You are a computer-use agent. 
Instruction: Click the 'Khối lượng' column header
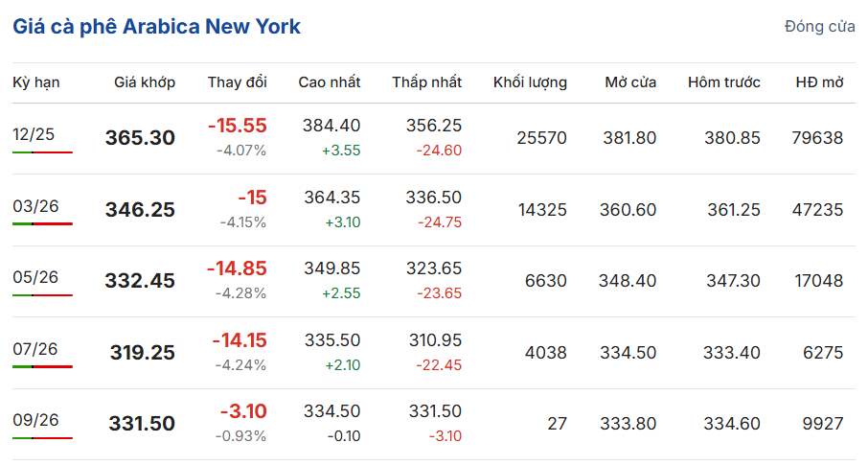530,82
